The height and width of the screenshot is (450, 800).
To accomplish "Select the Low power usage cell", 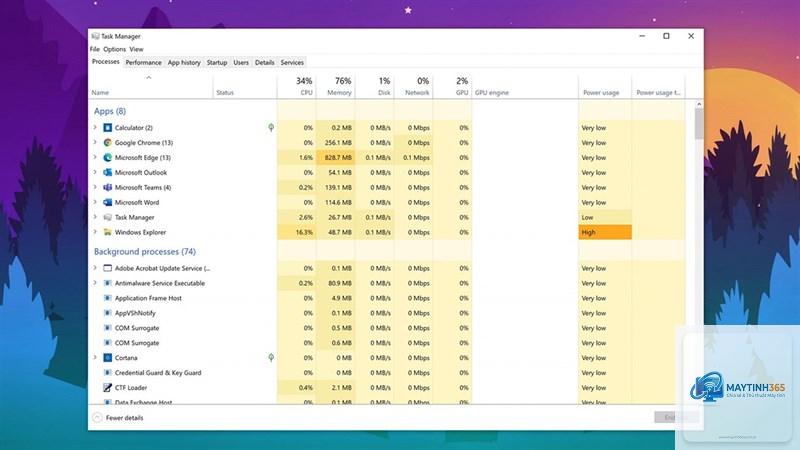I will 605,217.
